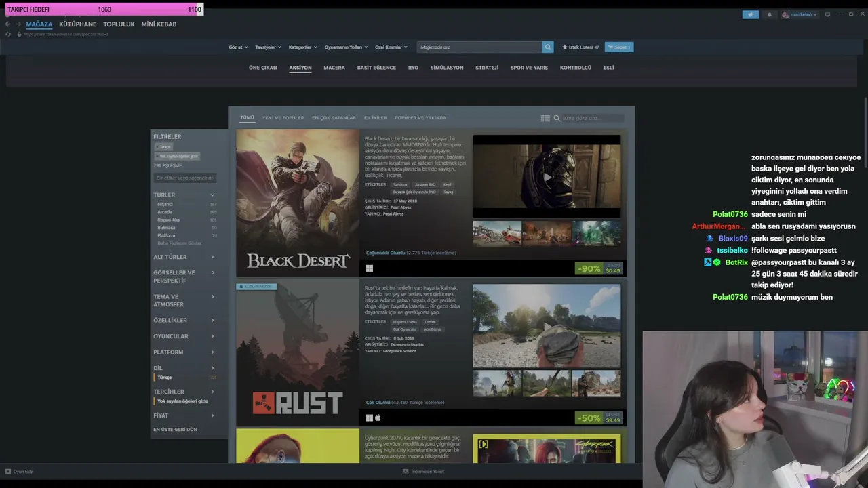Switch to the EN ÇOK SATANLAR tab
Screen dimensions: 868x488
coord(334,118)
